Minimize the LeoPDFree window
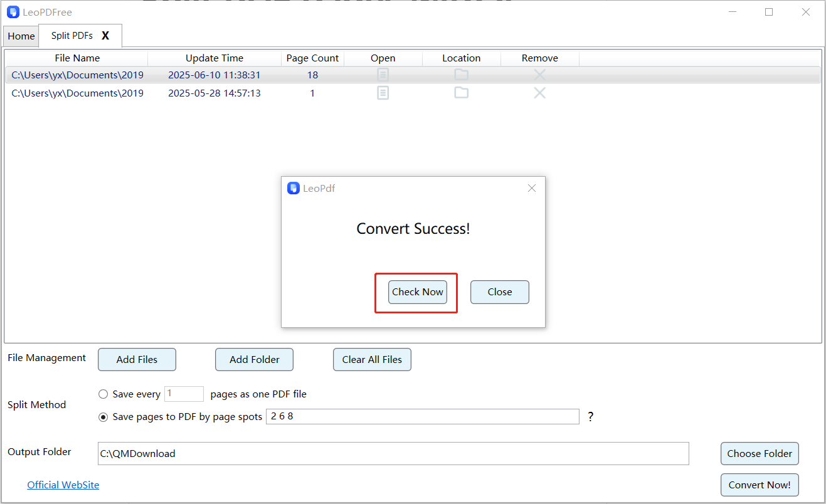This screenshot has width=826, height=504. [x=732, y=12]
